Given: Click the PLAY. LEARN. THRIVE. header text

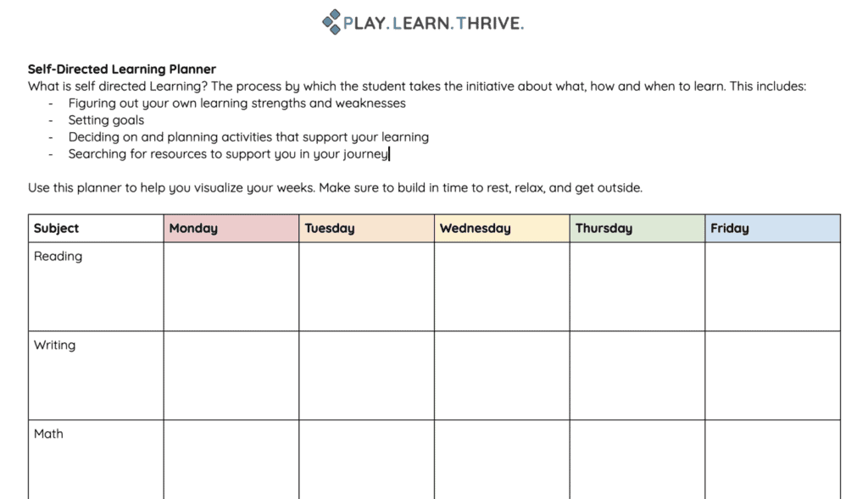Looking at the screenshot, I should pos(433,24).
